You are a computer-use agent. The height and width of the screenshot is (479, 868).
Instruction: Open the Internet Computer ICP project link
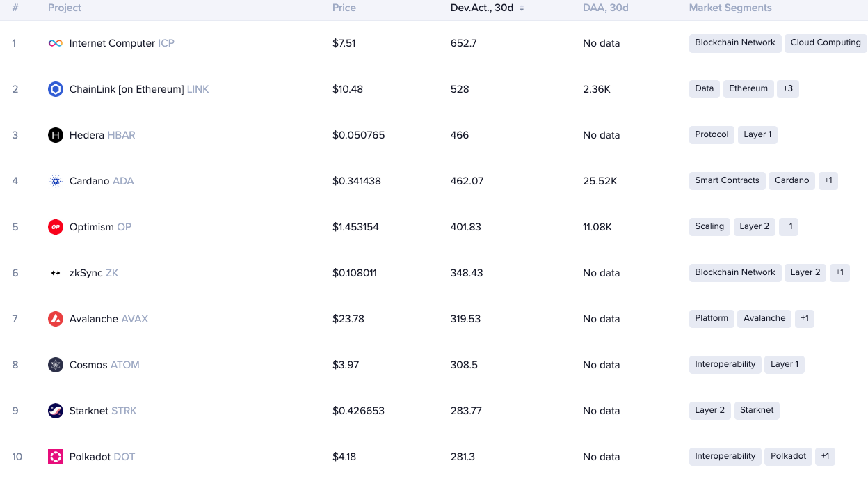(122, 43)
